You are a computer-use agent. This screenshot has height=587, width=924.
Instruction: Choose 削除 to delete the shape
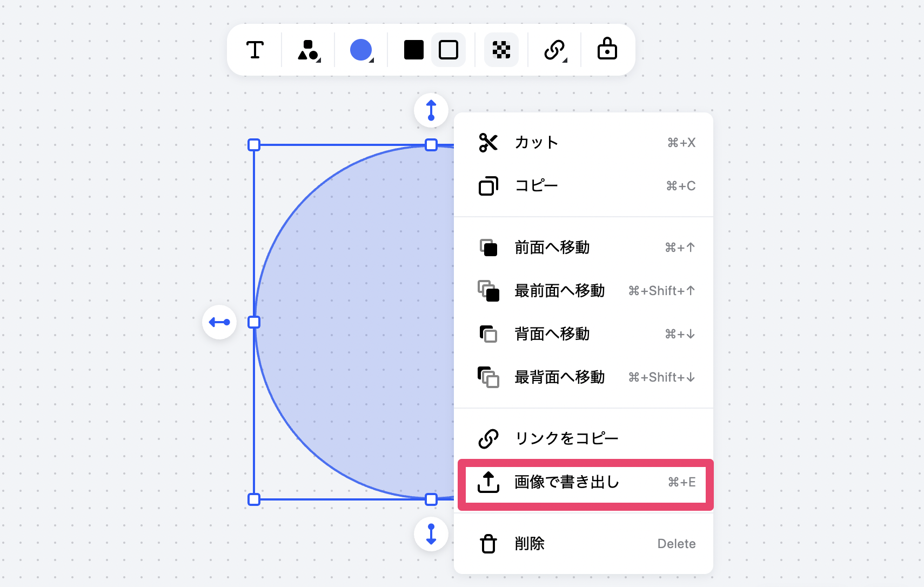click(584, 544)
